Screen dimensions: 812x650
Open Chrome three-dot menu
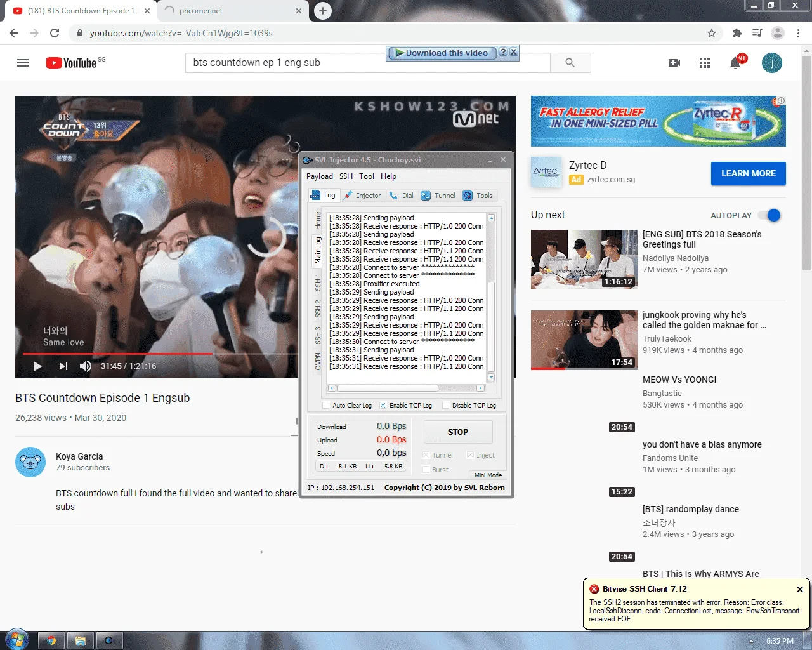799,33
